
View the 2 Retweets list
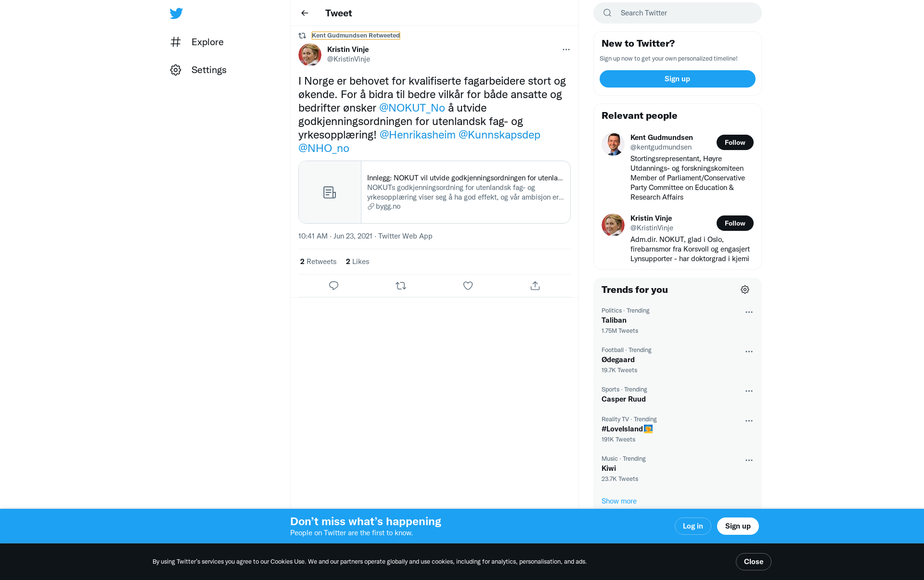pyautogui.click(x=318, y=262)
